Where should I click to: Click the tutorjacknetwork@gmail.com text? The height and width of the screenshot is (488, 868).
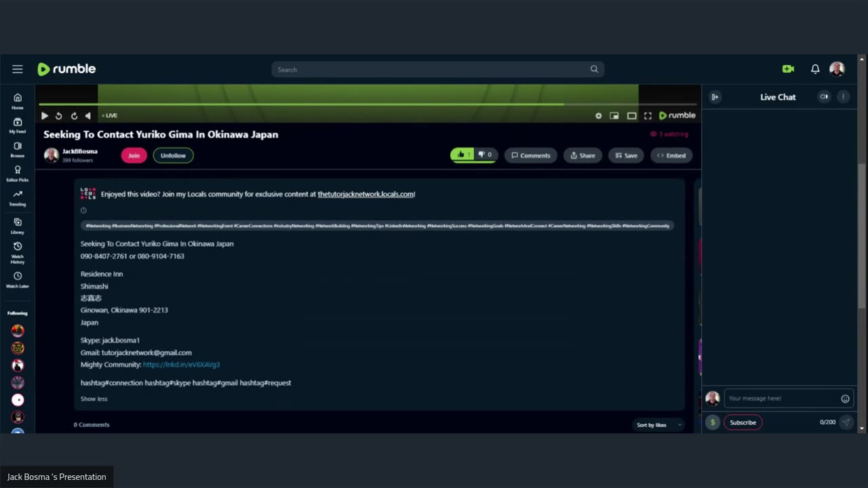[146, 352]
